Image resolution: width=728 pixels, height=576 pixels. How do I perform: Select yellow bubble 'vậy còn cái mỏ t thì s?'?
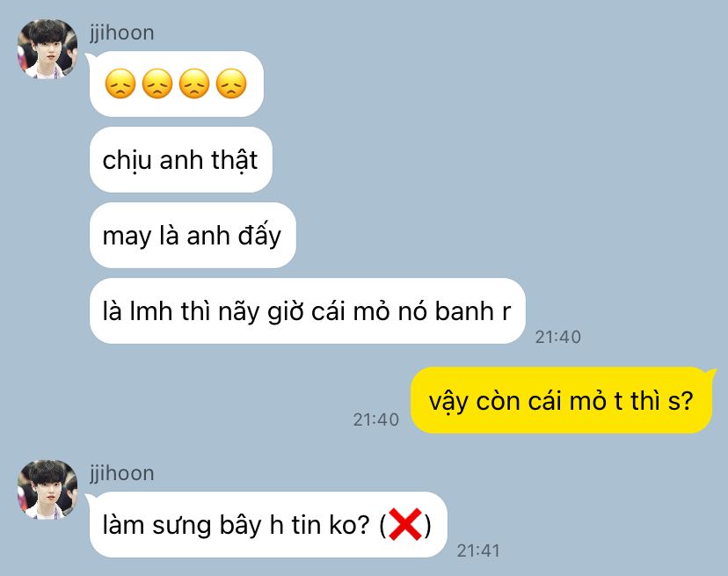click(561, 400)
